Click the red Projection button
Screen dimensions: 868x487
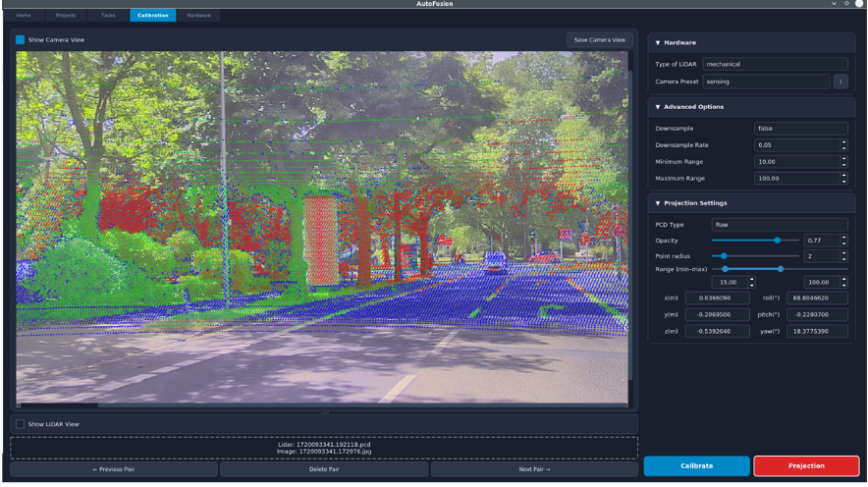806,465
